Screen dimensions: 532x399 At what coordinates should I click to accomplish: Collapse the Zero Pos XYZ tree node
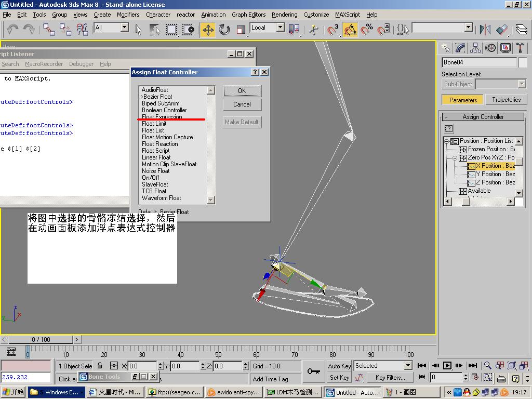click(x=455, y=158)
